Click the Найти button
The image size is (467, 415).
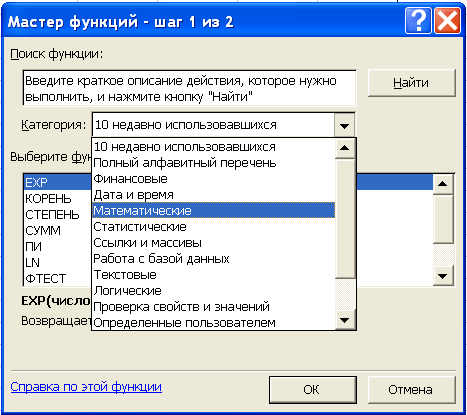(411, 83)
